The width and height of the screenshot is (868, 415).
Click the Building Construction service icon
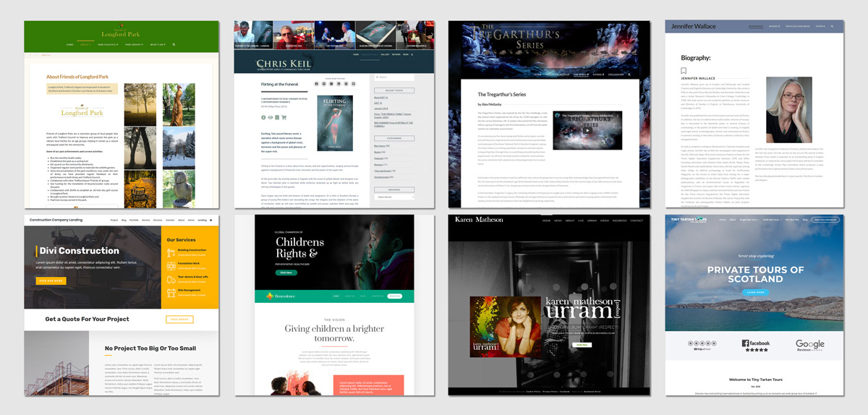click(170, 252)
